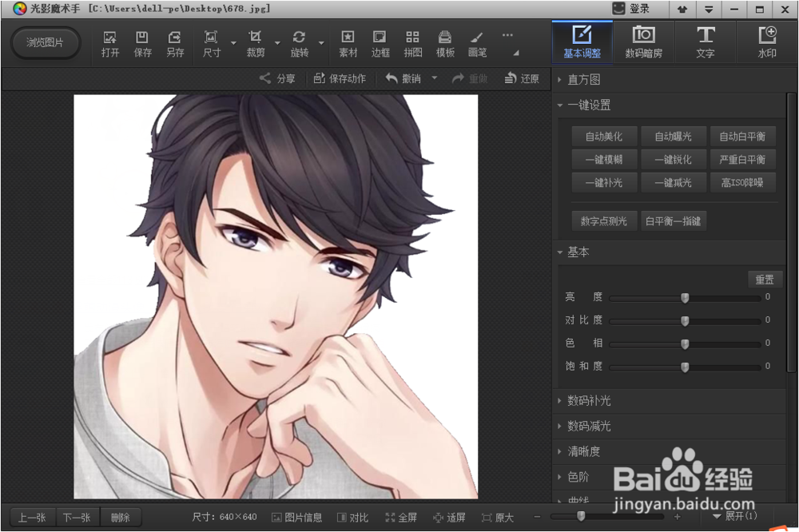Switch to 全屏 (fullscreen) view

(402, 518)
